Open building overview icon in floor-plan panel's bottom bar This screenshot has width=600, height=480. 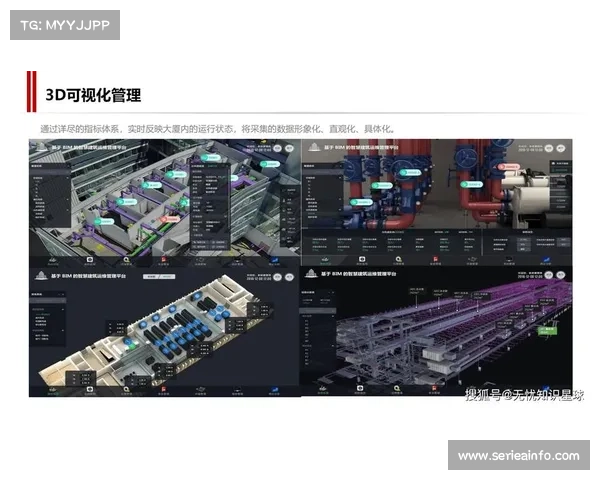pyautogui.click(x=53, y=390)
